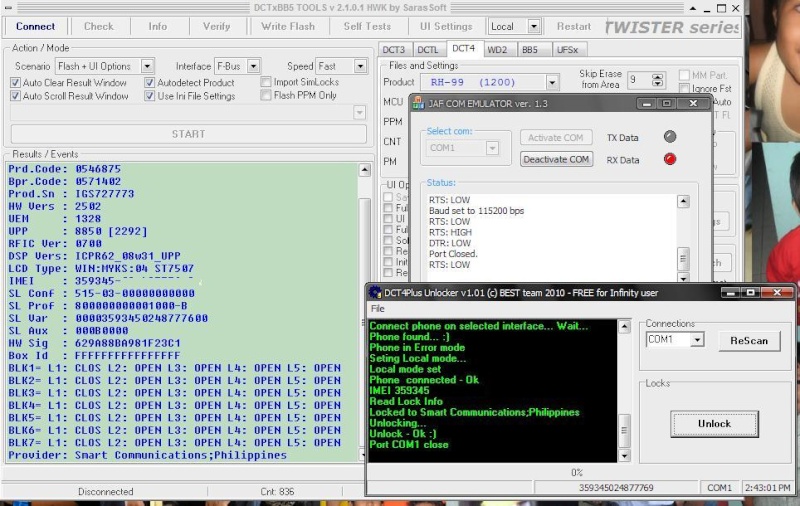Tick the UI checkbox in UI Options
The height and width of the screenshot is (506, 800).
point(388,219)
